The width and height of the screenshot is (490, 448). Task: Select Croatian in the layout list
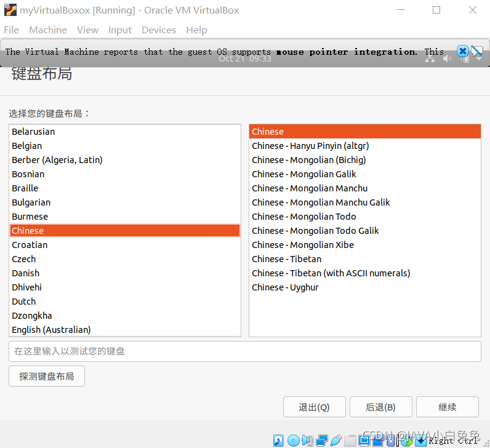tap(125, 245)
